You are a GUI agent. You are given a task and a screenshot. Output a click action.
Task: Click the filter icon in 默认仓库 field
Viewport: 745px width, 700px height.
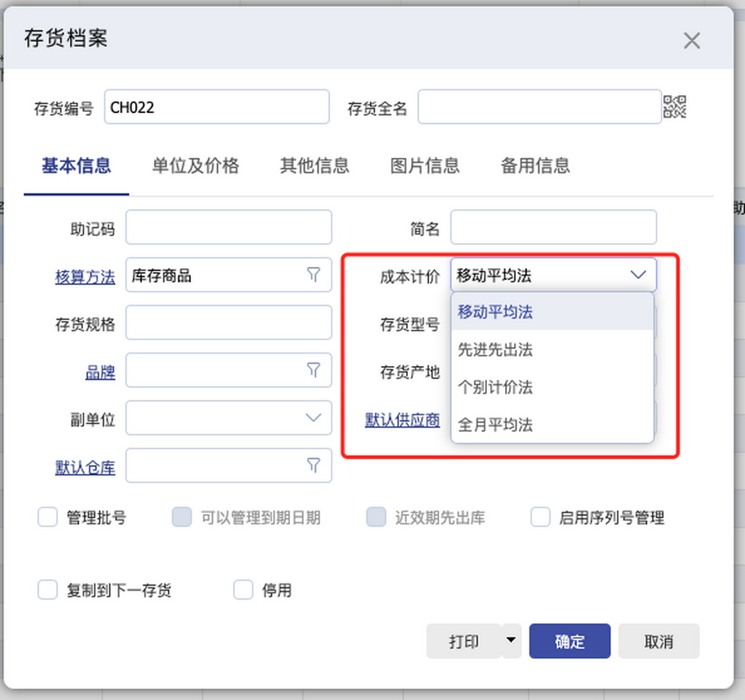pos(313,465)
